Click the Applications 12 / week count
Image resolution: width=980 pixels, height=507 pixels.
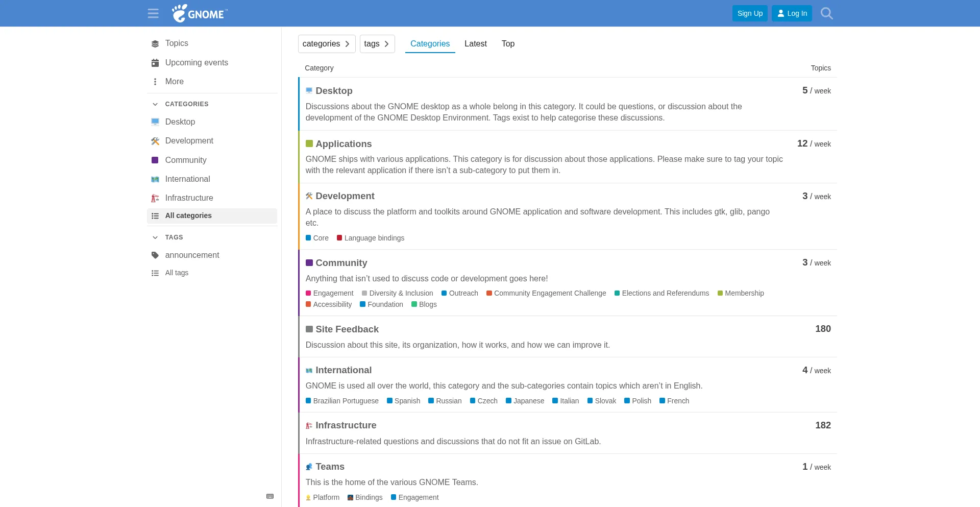click(x=814, y=144)
